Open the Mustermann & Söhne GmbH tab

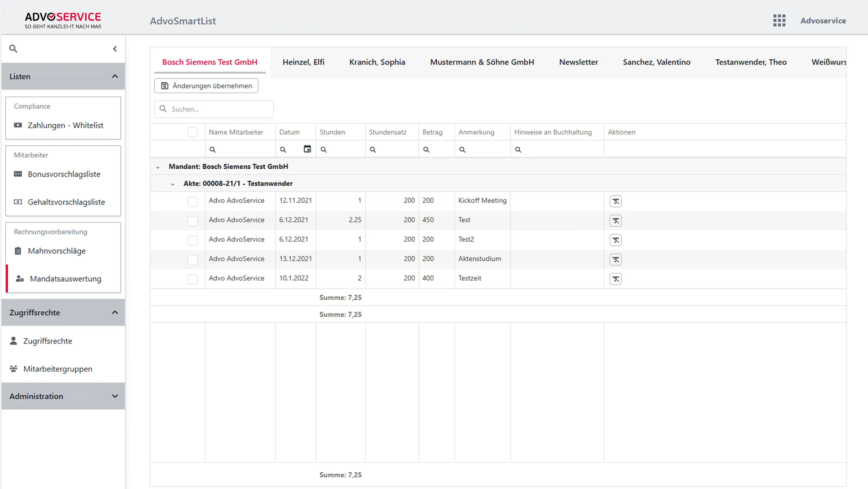482,62
